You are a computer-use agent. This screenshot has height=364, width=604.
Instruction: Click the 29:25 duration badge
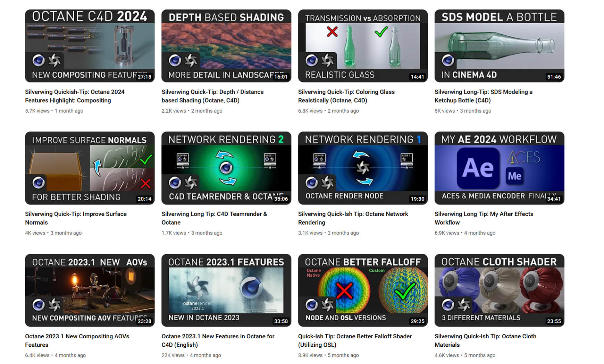417,321
